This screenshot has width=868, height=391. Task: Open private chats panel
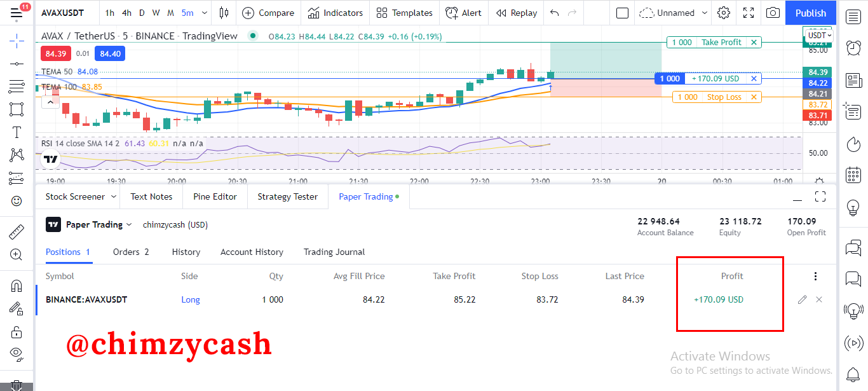853,278
